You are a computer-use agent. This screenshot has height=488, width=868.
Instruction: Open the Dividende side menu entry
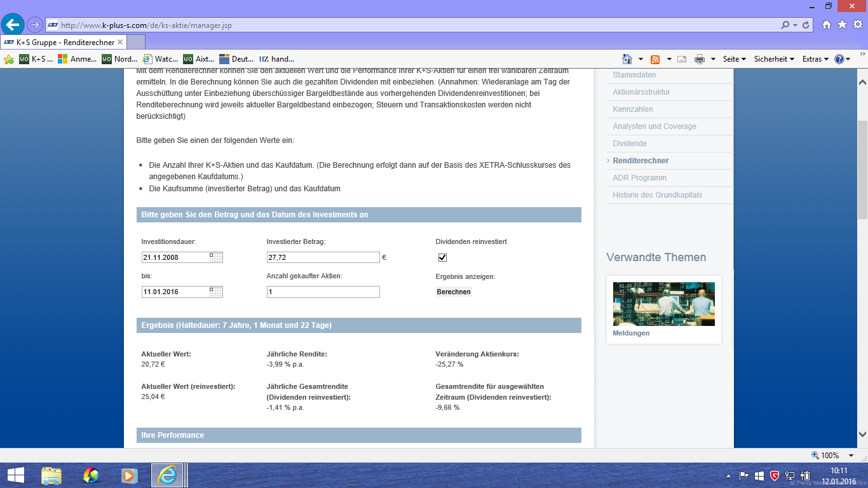tap(630, 144)
